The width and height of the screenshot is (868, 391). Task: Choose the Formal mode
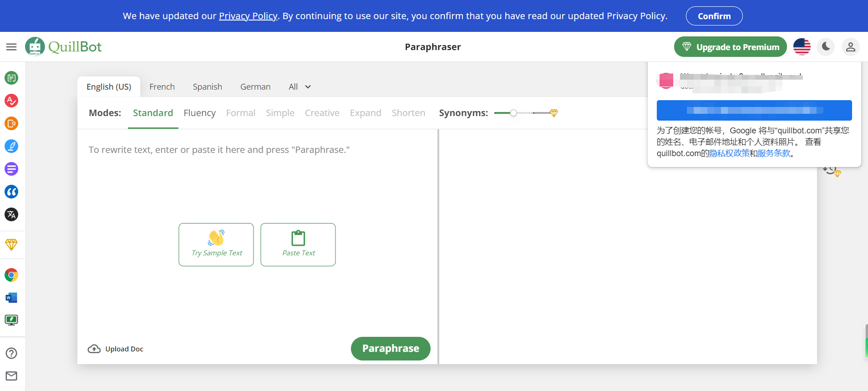point(241,113)
